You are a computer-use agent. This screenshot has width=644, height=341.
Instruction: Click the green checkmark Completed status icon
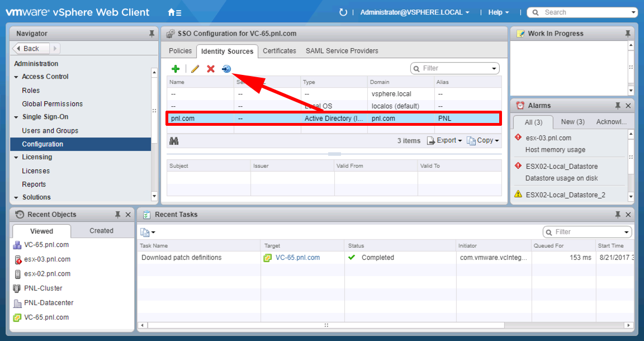point(352,258)
